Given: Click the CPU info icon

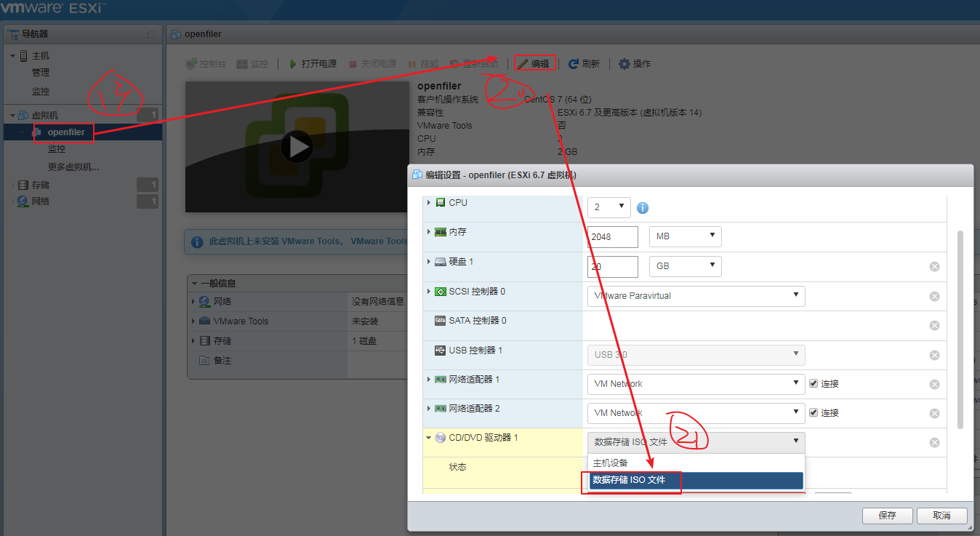Looking at the screenshot, I should [643, 208].
